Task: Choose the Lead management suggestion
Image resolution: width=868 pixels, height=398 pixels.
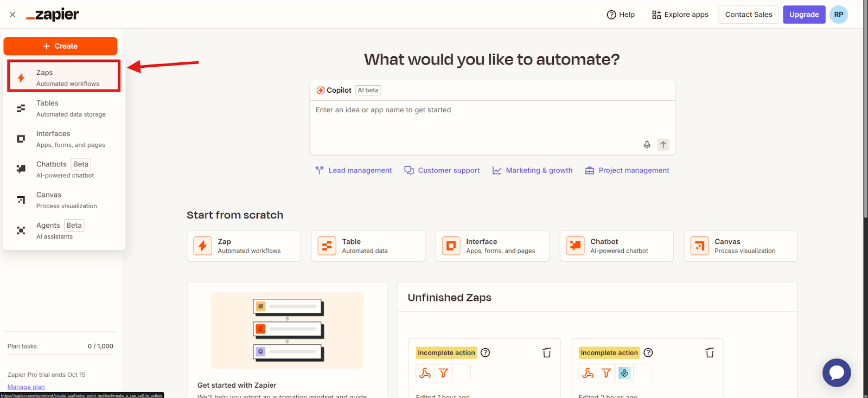Action: pos(354,170)
